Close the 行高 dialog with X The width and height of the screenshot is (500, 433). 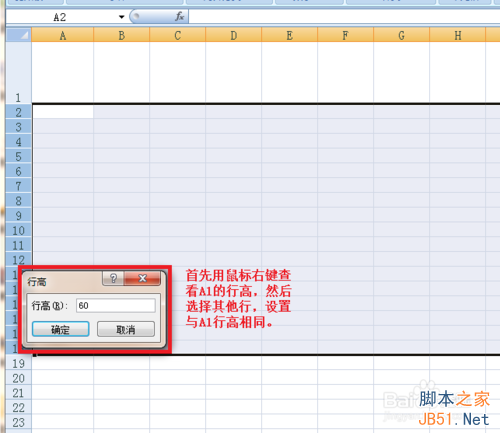143,278
